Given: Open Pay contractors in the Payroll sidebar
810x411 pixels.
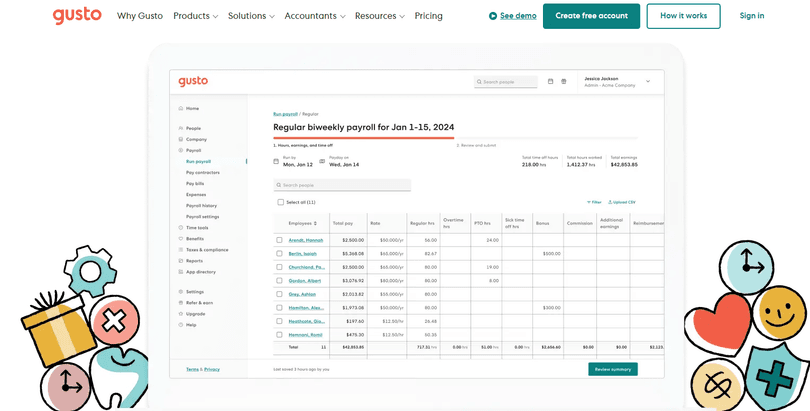Looking at the screenshot, I should 202,173.
